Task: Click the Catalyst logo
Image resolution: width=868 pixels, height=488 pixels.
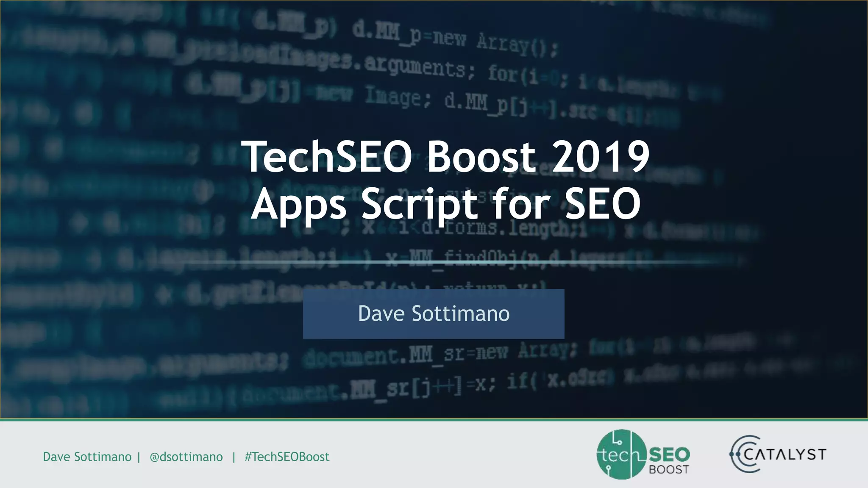Action: [x=778, y=454]
